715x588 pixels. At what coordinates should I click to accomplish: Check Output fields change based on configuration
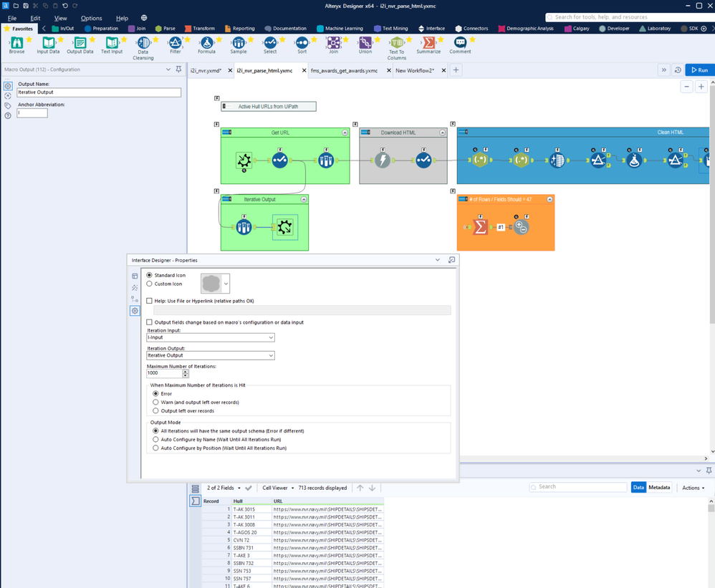click(149, 322)
